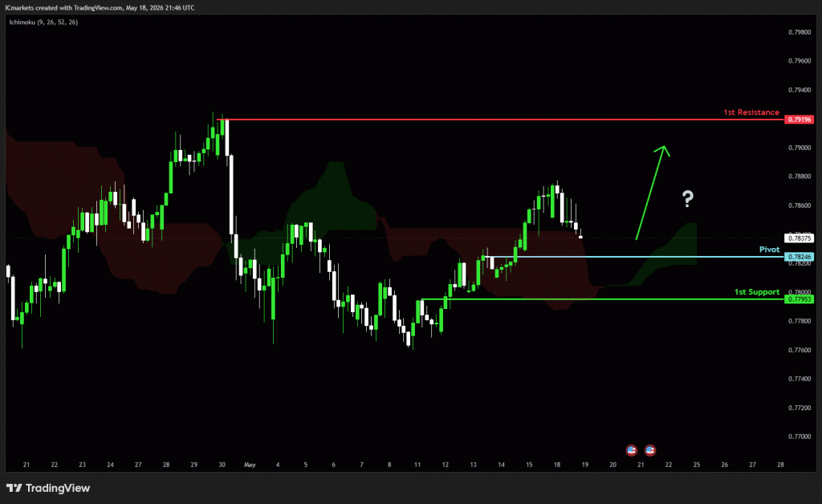The image size is (822, 504).
Task: Click the white question mark annotation
Action: pos(688,198)
